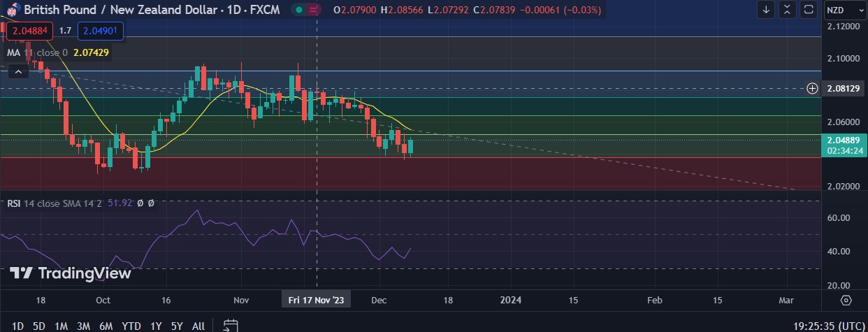Click the fullscreen frame icon near NZD
Screen dimensions: 868x332
[809, 10]
